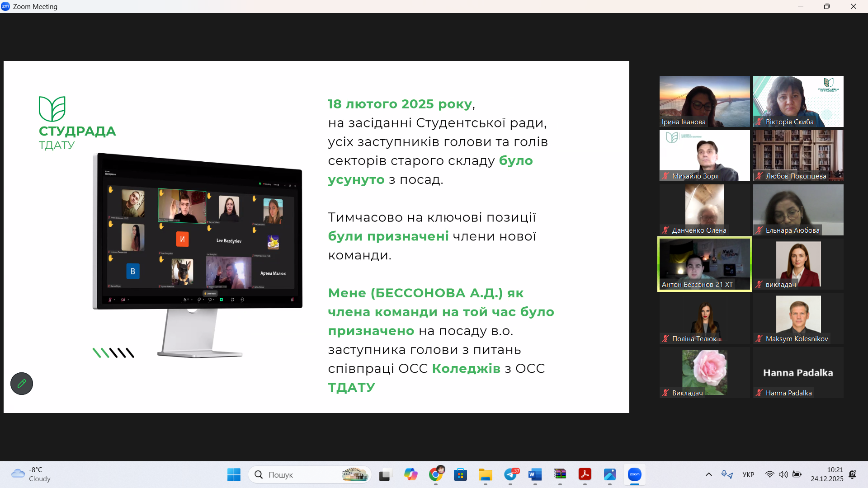Open the УКР keyboard layout menu

[748, 474]
